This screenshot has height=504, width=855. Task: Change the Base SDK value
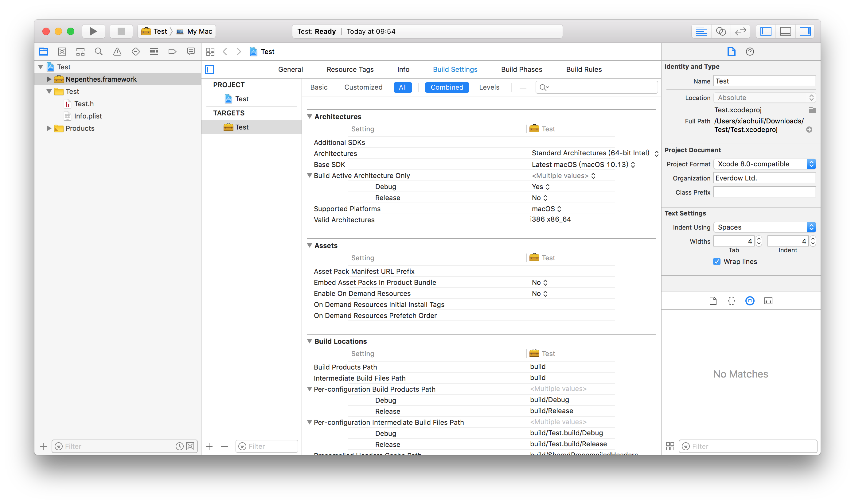[x=583, y=165]
